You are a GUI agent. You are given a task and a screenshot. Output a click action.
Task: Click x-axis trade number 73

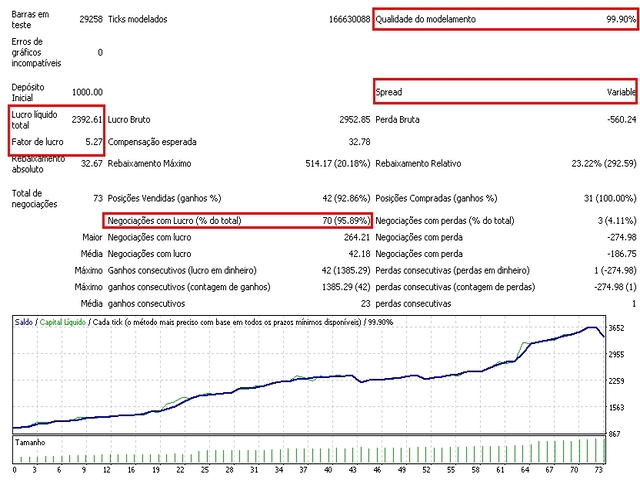[598, 470]
